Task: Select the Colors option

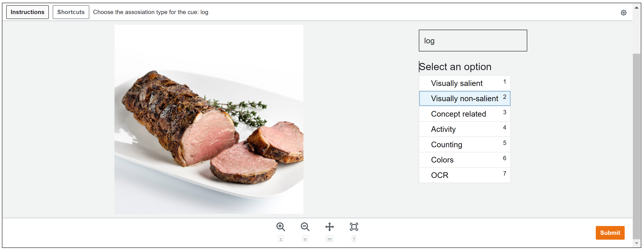Action: (465, 160)
